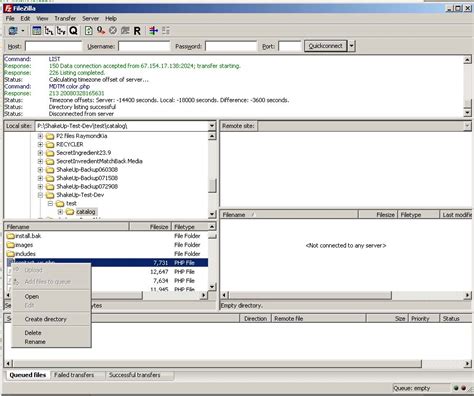Viewport: 474px width, 396px height.
Task: Collapse the ShakeUp-Test-Dev folder
Action: coord(40,195)
